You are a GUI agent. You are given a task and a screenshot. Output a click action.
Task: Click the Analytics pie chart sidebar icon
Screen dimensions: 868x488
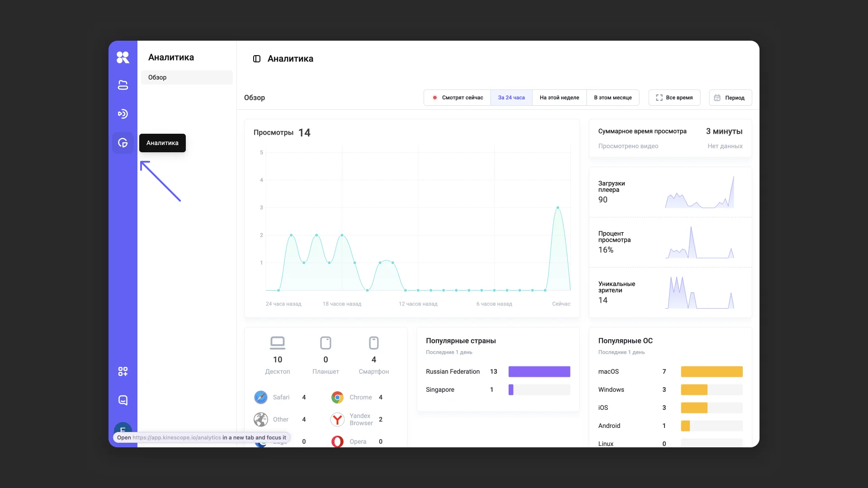[123, 143]
